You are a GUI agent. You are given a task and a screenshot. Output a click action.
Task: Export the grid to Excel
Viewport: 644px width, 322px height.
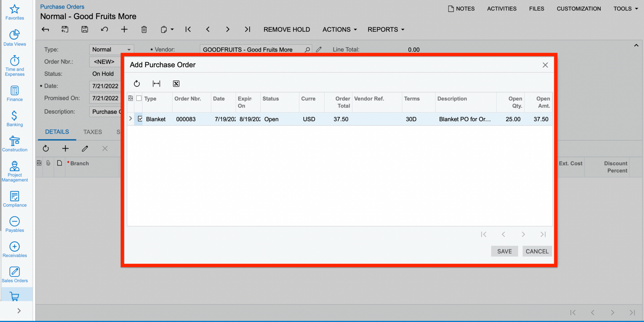[x=176, y=84]
